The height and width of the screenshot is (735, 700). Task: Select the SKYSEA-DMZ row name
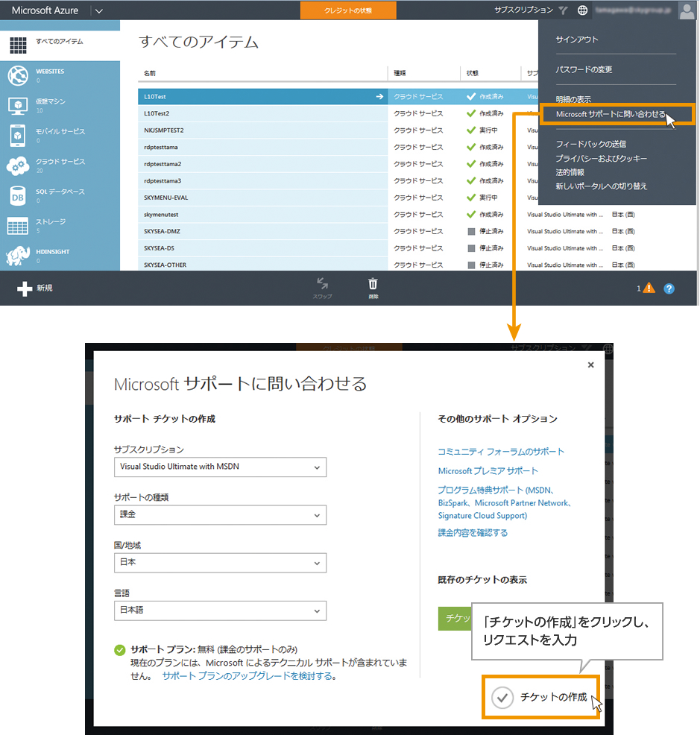(x=162, y=232)
